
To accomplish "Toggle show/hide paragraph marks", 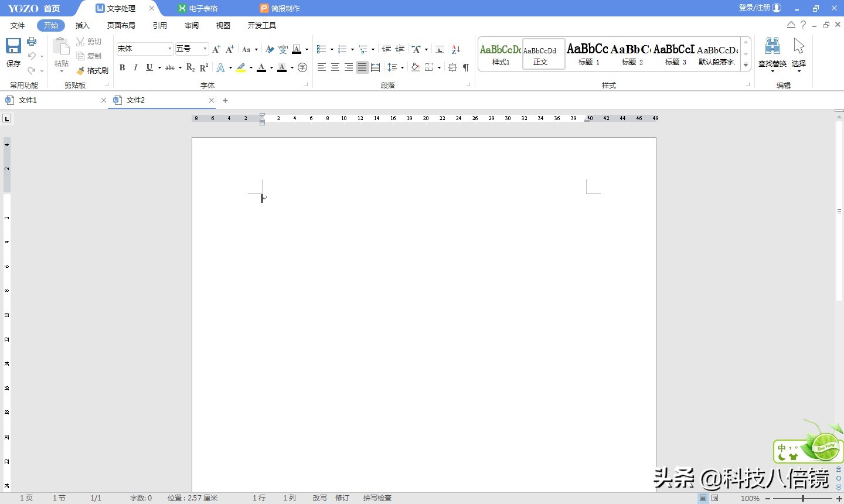I will (465, 67).
